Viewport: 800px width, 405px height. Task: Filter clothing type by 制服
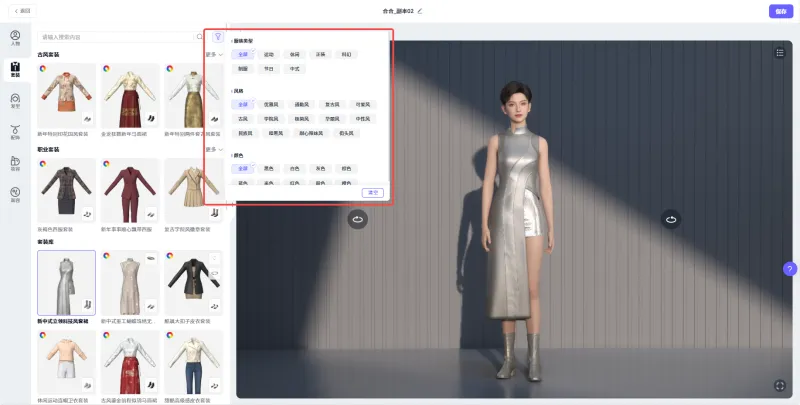coord(243,69)
